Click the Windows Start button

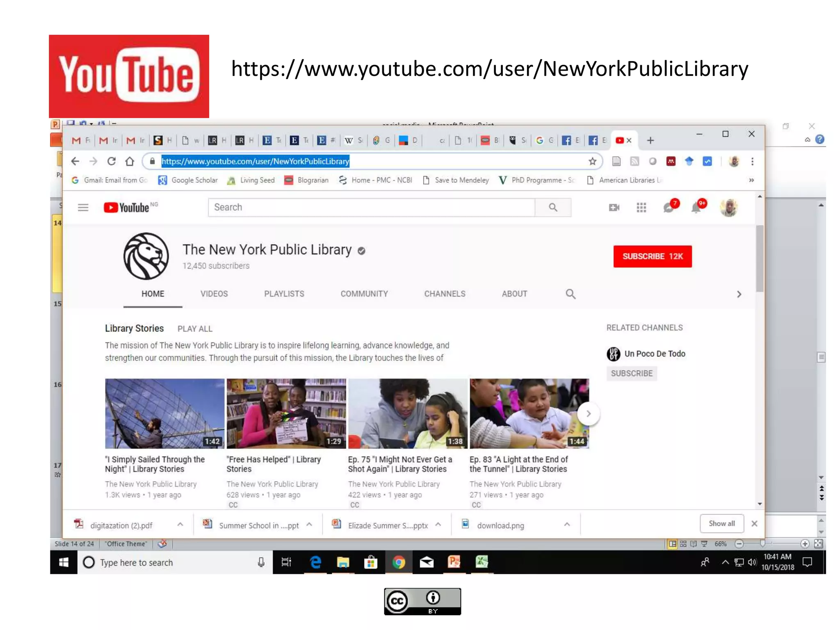pos(64,562)
